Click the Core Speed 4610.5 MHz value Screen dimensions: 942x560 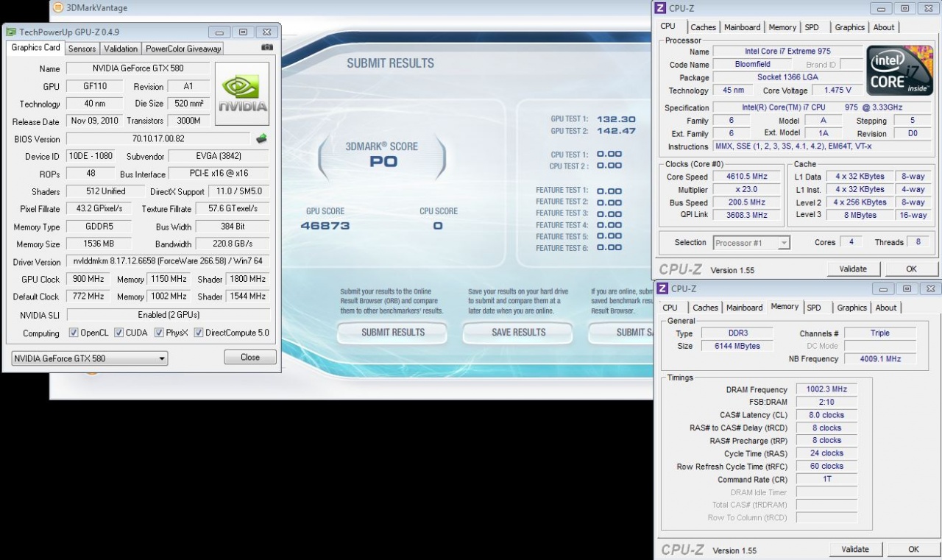pos(748,177)
